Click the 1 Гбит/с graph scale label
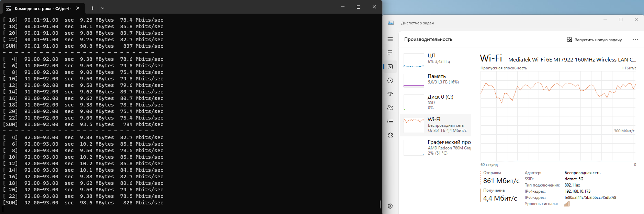The width and height of the screenshot is (644, 214). (629, 68)
